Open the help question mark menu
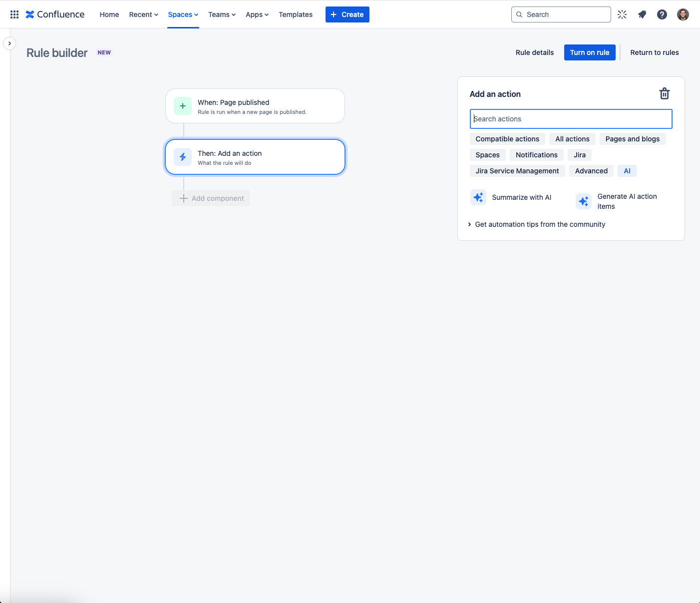Image resolution: width=700 pixels, height=603 pixels. (662, 14)
